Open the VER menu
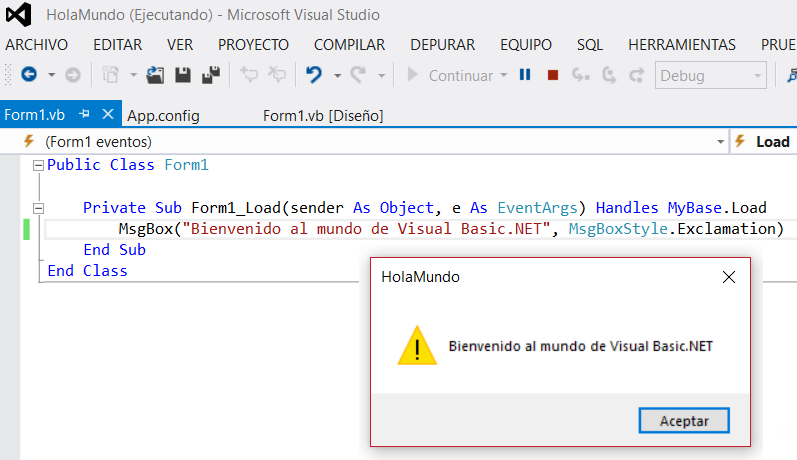 180,45
